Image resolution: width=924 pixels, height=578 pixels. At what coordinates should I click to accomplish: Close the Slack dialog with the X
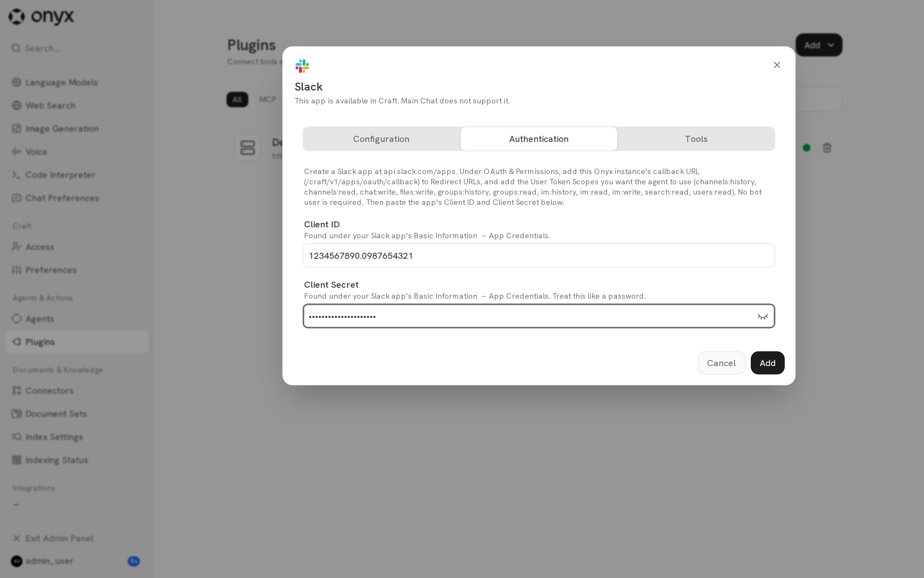pyautogui.click(x=777, y=65)
